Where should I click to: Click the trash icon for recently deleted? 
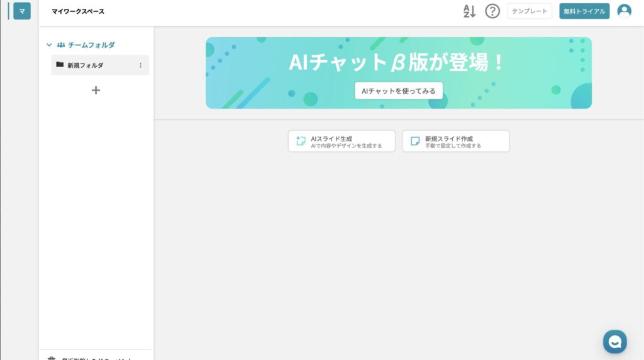[52, 358]
